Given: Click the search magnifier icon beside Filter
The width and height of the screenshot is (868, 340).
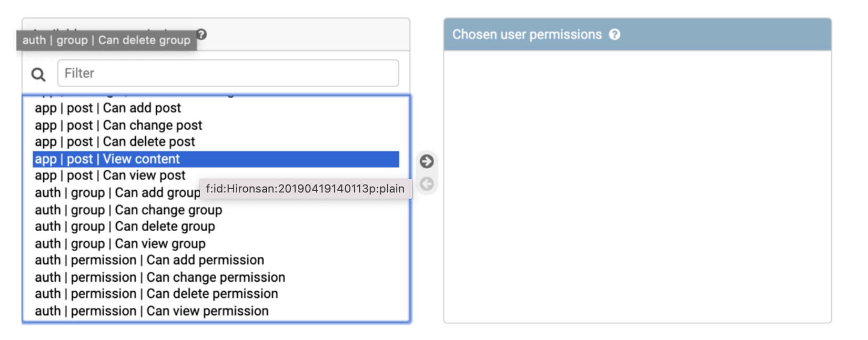Looking at the screenshot, I should pyautogui.click(x=38, y=75).
